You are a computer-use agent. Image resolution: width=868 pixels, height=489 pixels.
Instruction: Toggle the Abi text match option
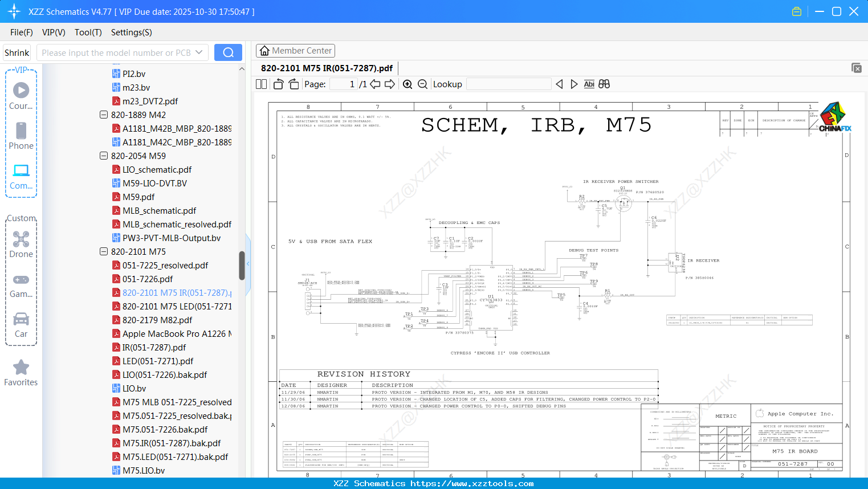(x=589, y=84)
